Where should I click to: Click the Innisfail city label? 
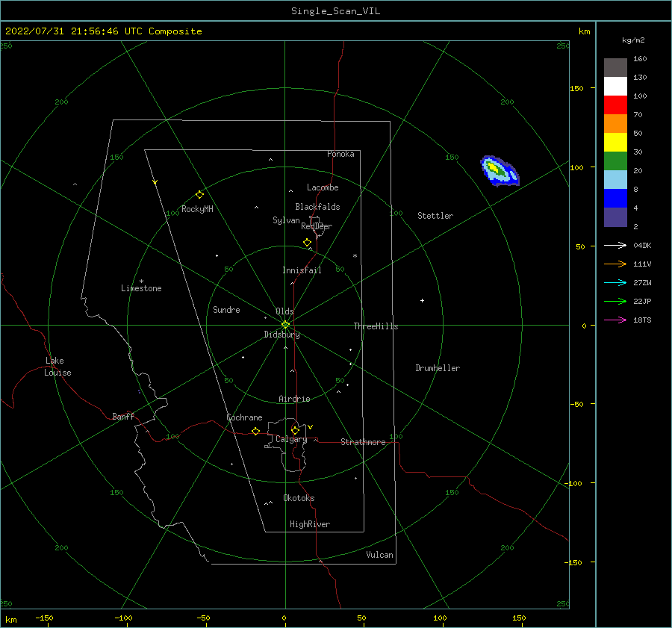coord(302,270)
